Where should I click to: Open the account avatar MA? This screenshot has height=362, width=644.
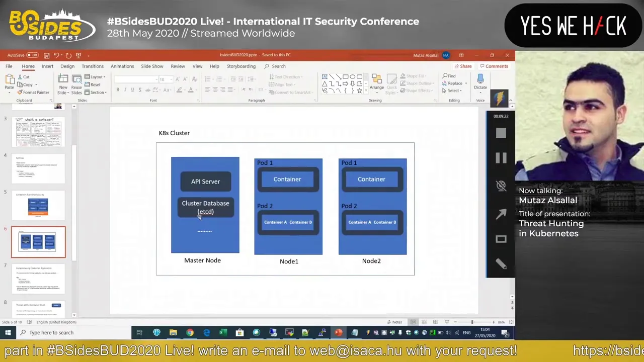tap(446, 55)
